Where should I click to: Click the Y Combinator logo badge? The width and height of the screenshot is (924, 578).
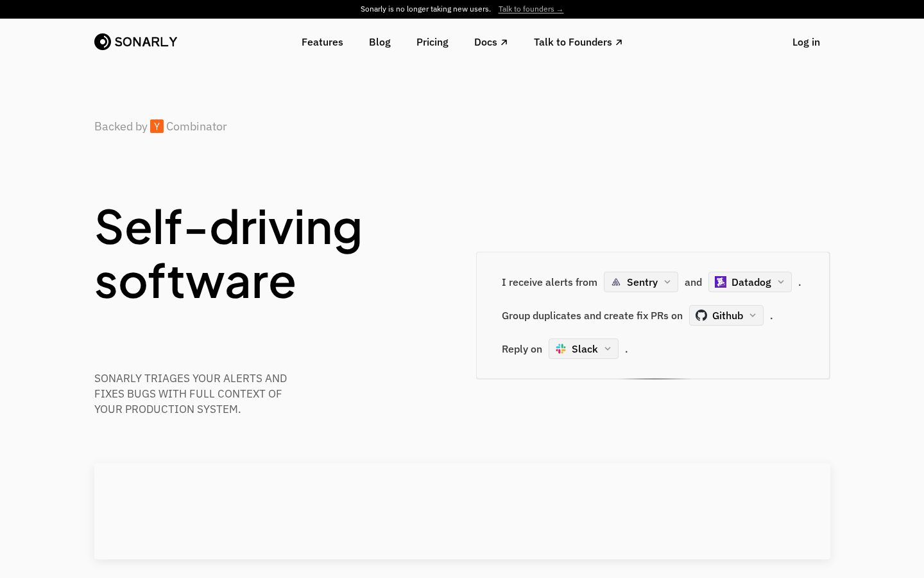(x=157, y=127)
